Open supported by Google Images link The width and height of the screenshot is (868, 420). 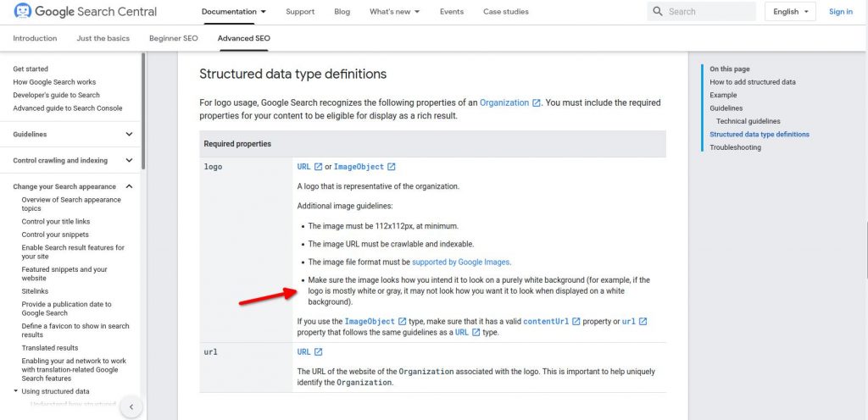(x=460, y=262)
